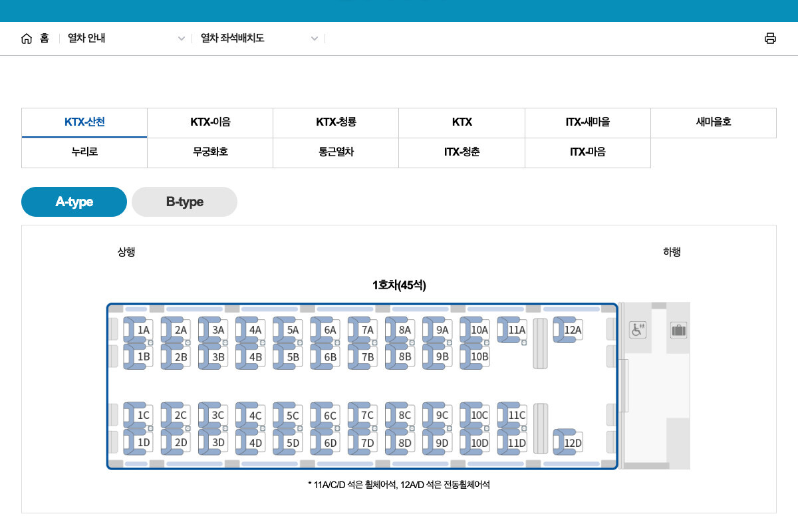Select seat 10B icon
The image size is (798, 532).
click(474, 356)
